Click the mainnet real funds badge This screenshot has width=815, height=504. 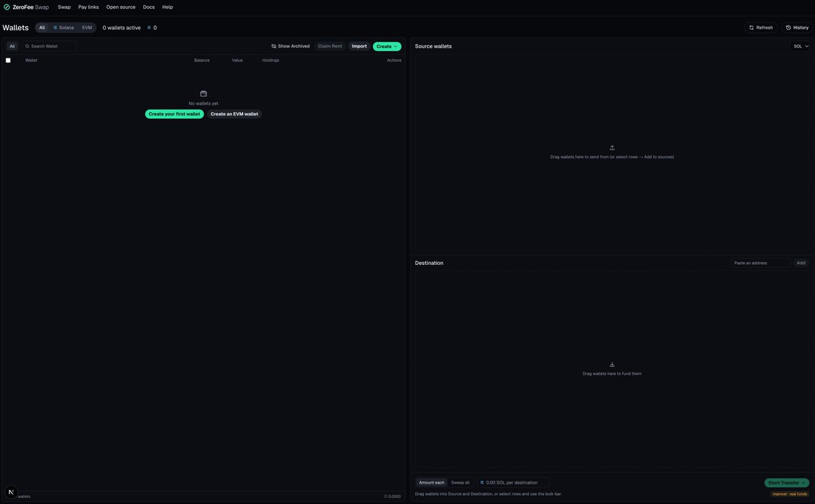790,494
